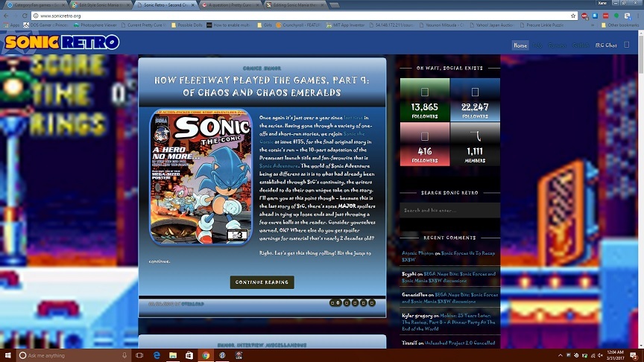Viewport: 644px width, 362px height.
Task: Focus the Search Sonic Retro field
Action: pos(449,210)
